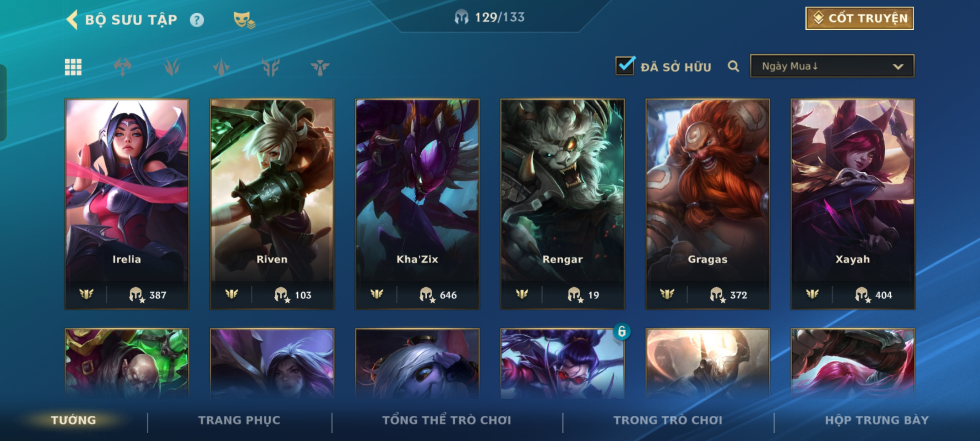Open the Trong Trò Chơi tab
The height and width of the screenshot is (441, 980).
[668, 420]
